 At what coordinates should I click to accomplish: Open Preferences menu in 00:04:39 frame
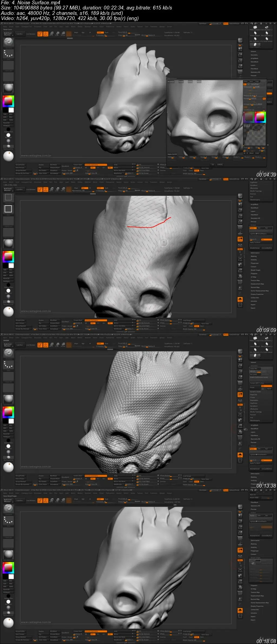(110, 27)
